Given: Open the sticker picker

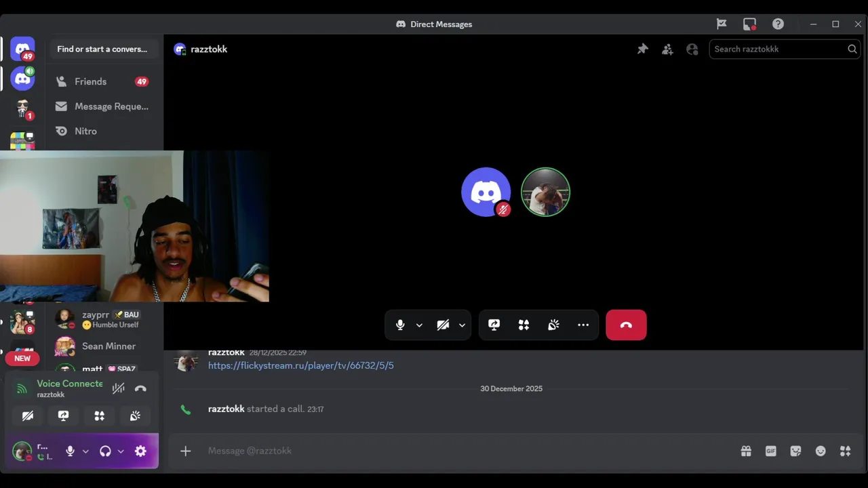Looking at the screenshot, I should pos(795,451).
